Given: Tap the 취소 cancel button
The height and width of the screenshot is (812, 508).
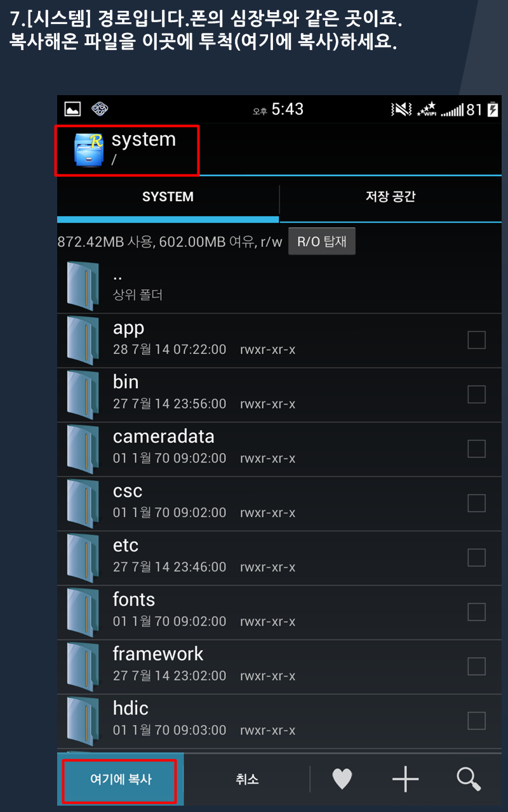Looking at the screenshot, I should (x=246, y=780).
